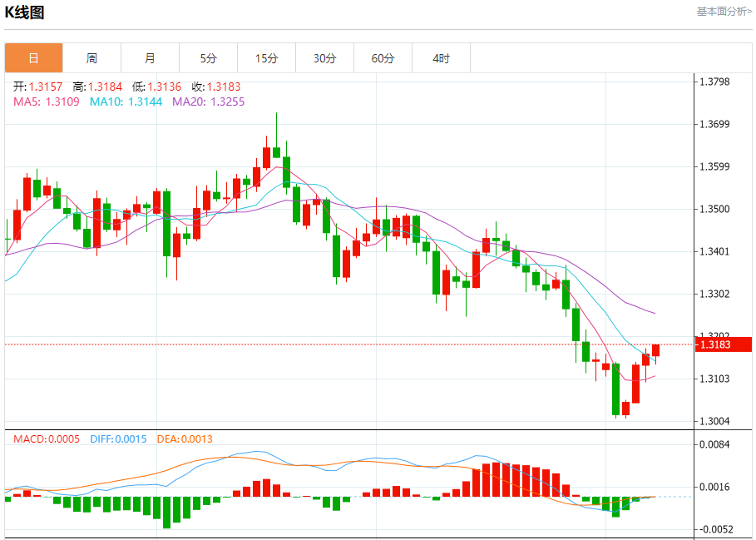
Task: Select the 4时 timeframe tab
Action: point(441,58)
